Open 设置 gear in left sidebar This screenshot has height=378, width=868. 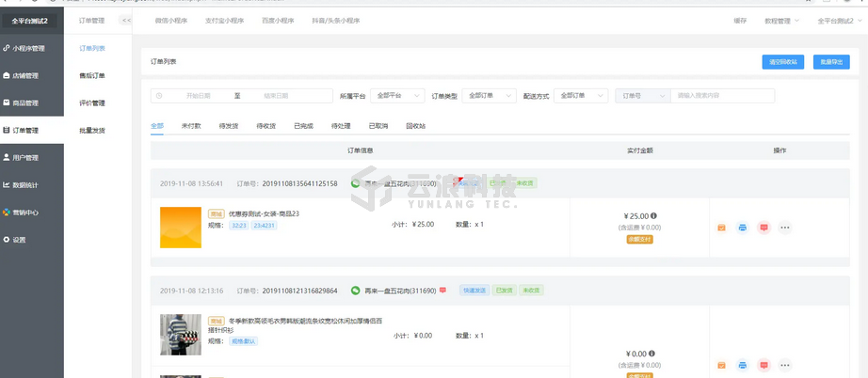[20, 240]
